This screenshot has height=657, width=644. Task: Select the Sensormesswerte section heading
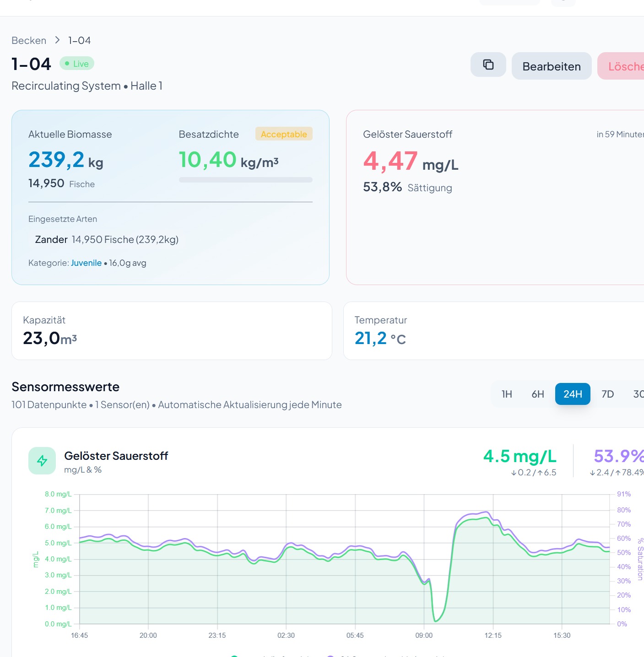coord(65,387)
